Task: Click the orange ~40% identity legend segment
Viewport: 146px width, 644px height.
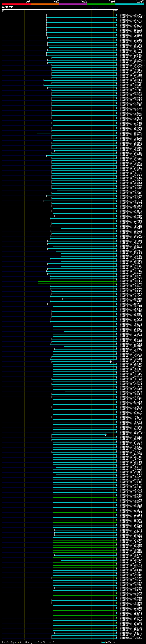Action: pyautogui.click(x=45, y=4)
